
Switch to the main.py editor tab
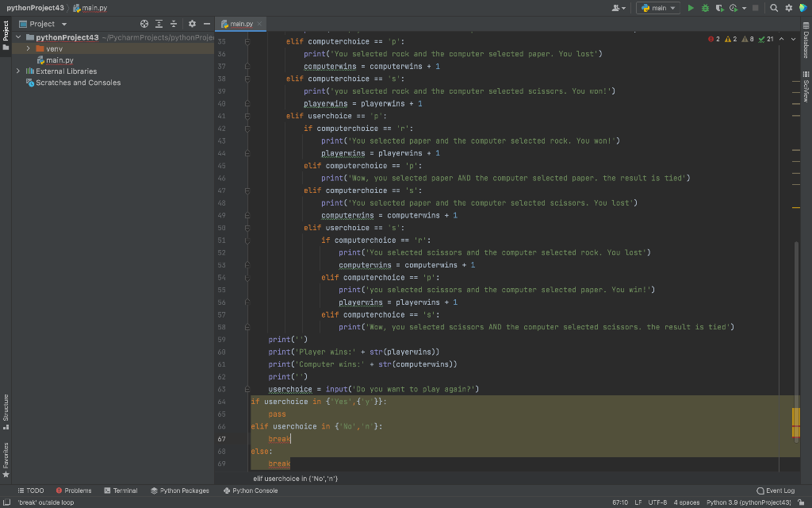click(240, 24)
